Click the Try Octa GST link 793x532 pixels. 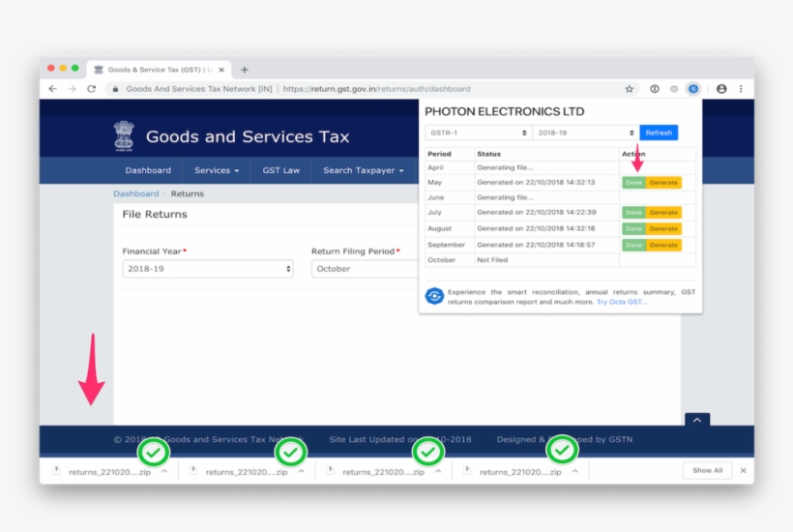pyautogui.click(x=622, y=302)
